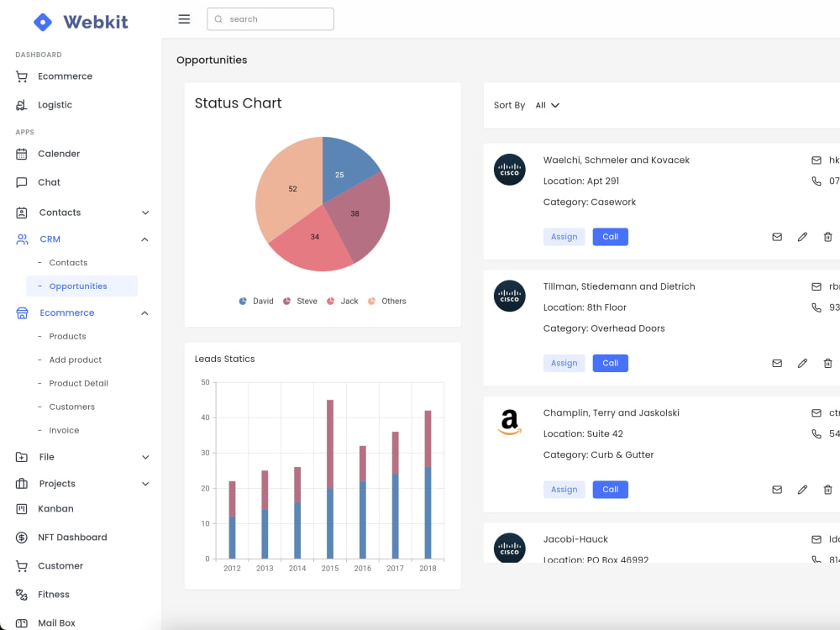Toggle the Steve series in the pie legend
Viewport: 840px width, 630px height.
tap(300, 302)
